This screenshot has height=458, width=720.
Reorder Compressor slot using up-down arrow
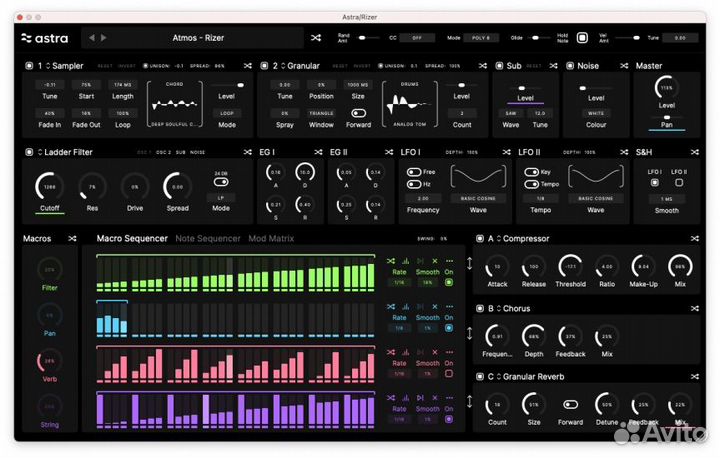coord(470,264)
